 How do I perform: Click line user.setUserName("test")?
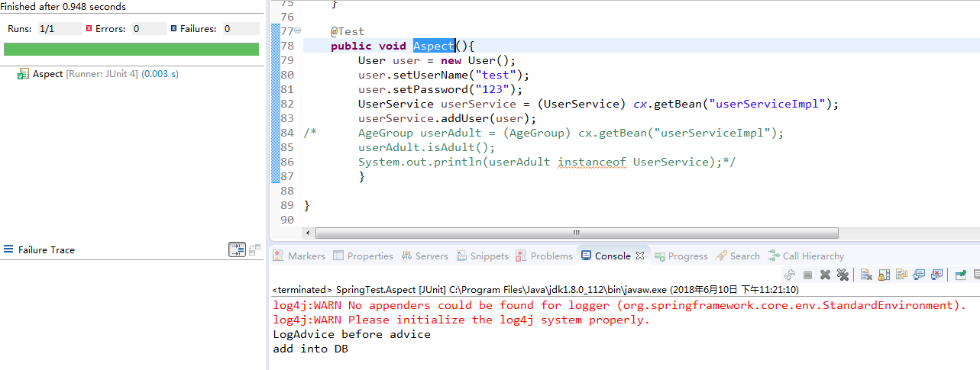444,75
